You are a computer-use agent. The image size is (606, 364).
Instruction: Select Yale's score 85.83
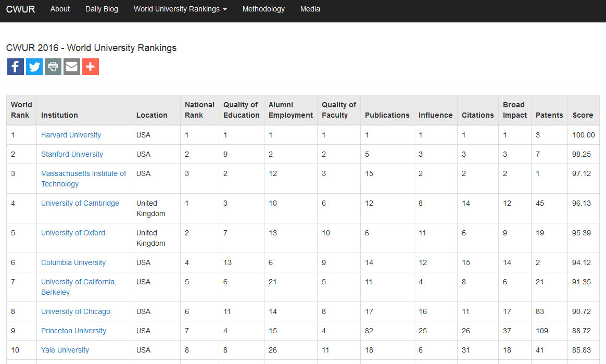click(582, 350)
